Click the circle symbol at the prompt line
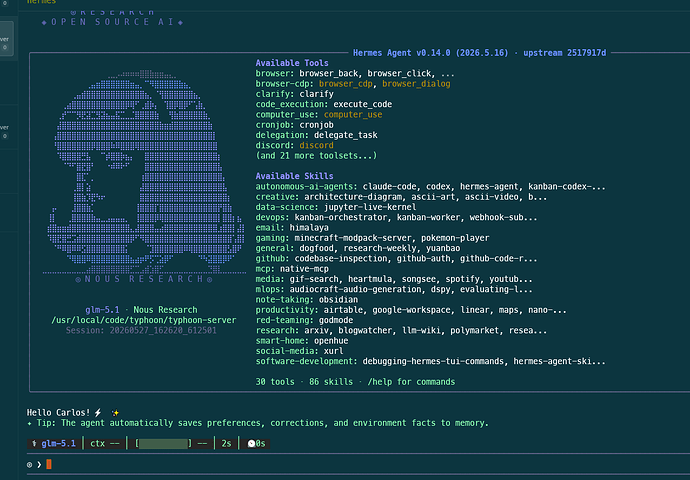Image resolution: width=690 pixels, height=480 pixels. point(29,465)
